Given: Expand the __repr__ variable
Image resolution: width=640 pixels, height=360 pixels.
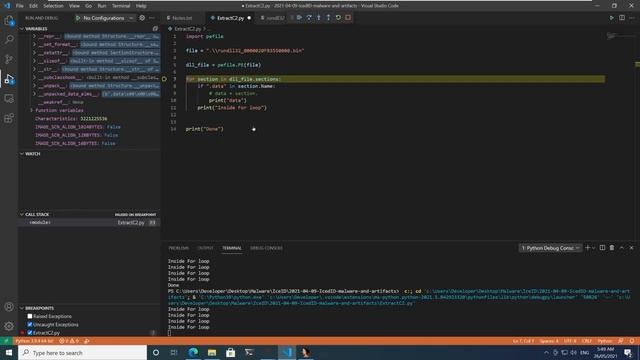Looking at the screenshot, I should click(x=34, y=36).
